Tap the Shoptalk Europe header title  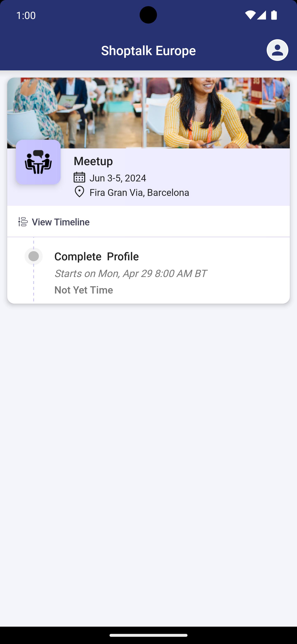148,51
